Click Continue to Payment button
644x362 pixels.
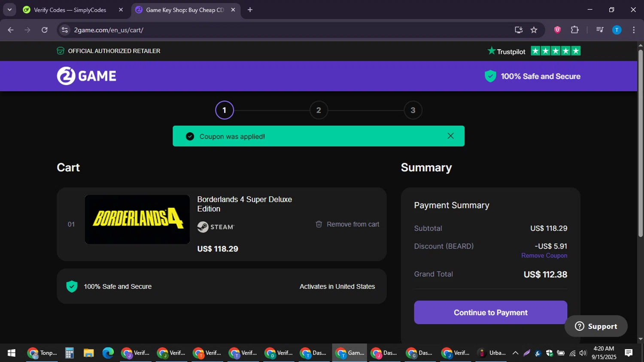click(490, 312)
